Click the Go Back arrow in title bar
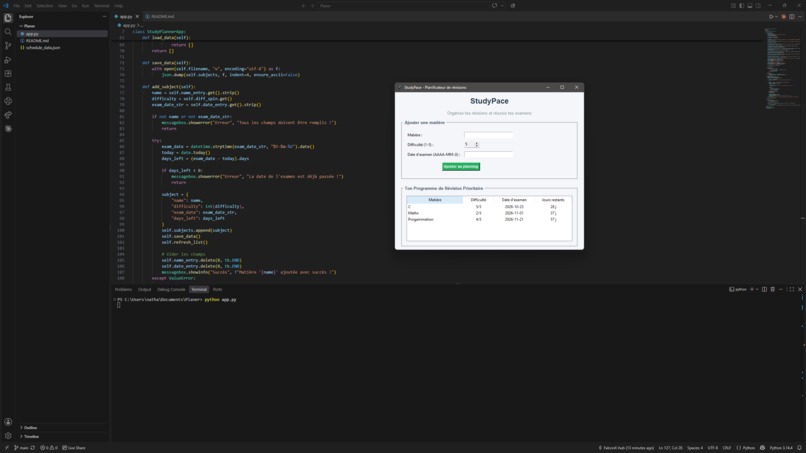Image resolution: width=806 pixels, height=453 pixels. point(303,6)
